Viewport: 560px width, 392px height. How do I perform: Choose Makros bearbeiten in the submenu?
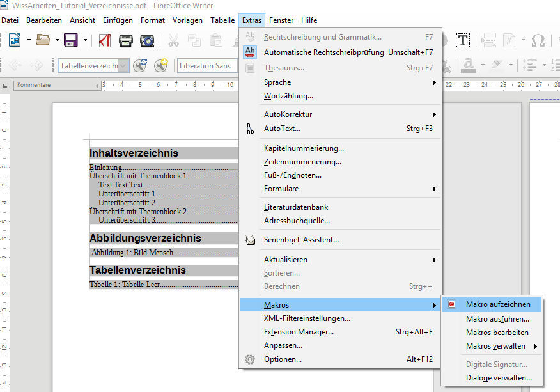click(x=492, y=333)
